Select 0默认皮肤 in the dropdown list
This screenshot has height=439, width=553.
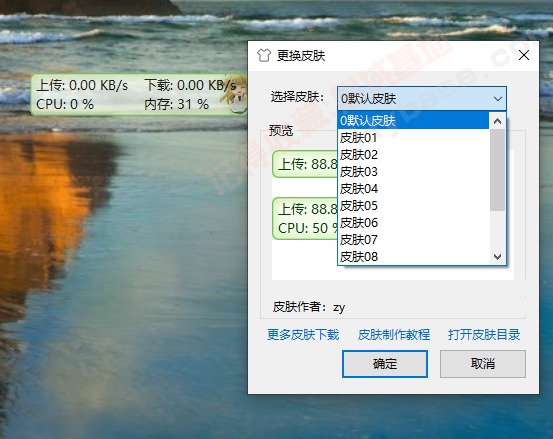click(413, 121)
